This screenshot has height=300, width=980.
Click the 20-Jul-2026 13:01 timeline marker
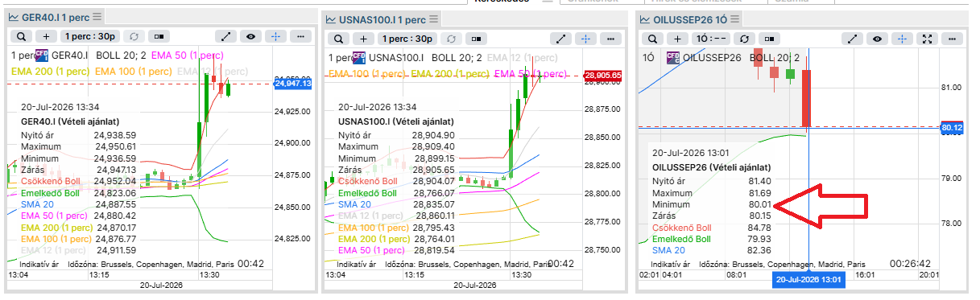point(808,279)
